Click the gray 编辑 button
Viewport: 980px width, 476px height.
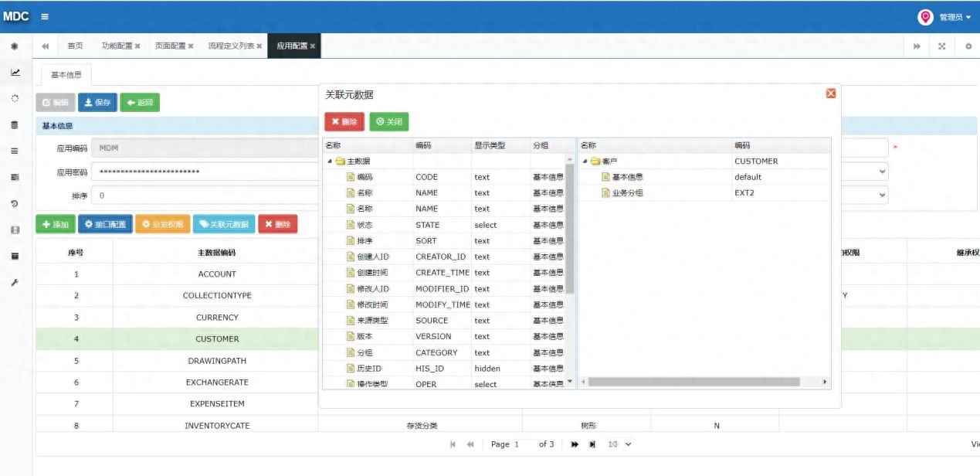56,103
